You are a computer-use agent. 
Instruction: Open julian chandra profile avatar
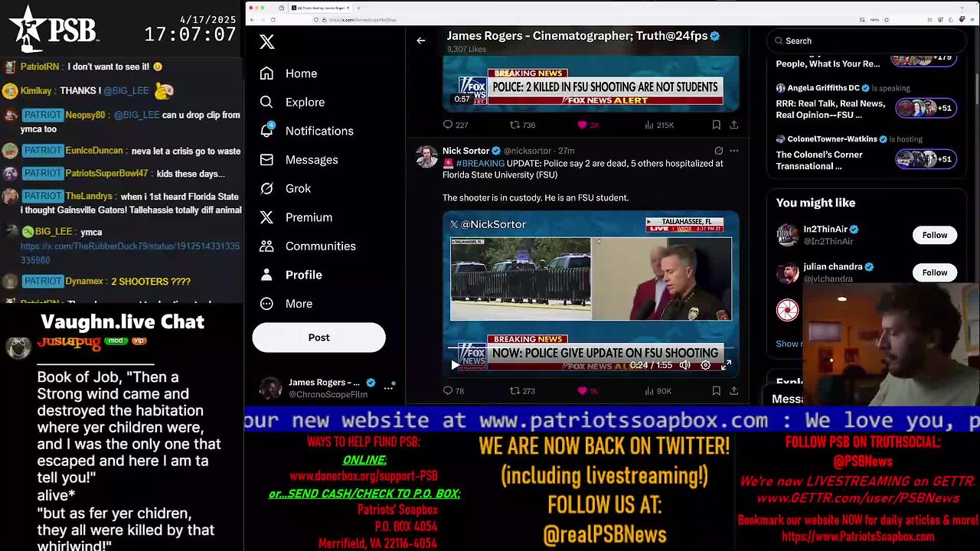[787, 272]
